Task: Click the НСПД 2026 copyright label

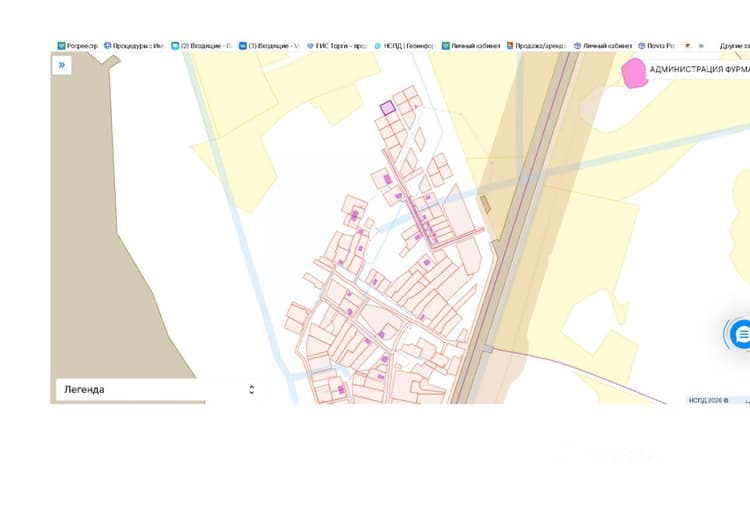Action: pos(708,400)
